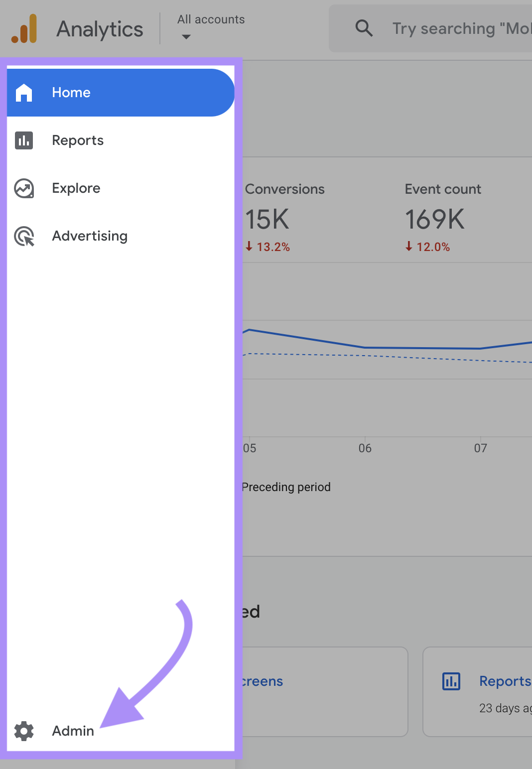Expand the All accounts selector
The width and height of the screenshot is (532, 769).
(x=211, y=20)
